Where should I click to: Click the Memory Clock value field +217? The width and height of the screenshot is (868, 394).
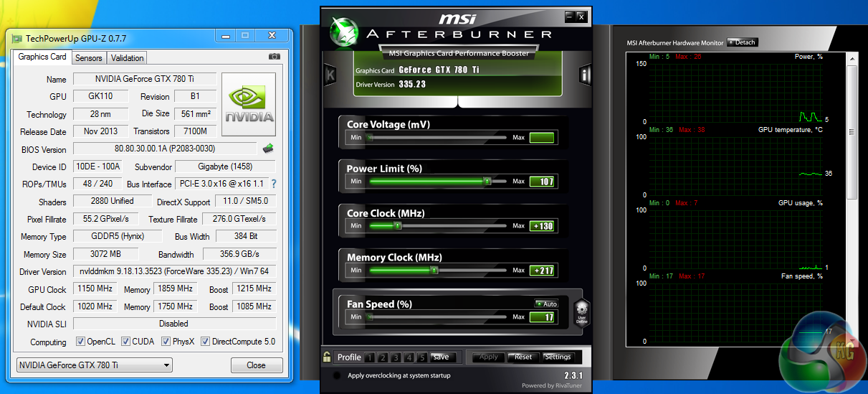click(x=542, y=271)
